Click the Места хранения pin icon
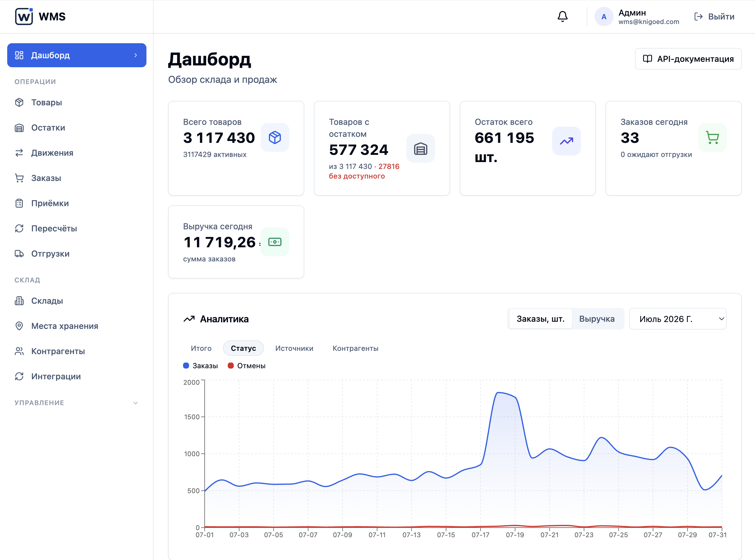Image resolution: width=755 pixels, height=560 pixels. (19, 326)
